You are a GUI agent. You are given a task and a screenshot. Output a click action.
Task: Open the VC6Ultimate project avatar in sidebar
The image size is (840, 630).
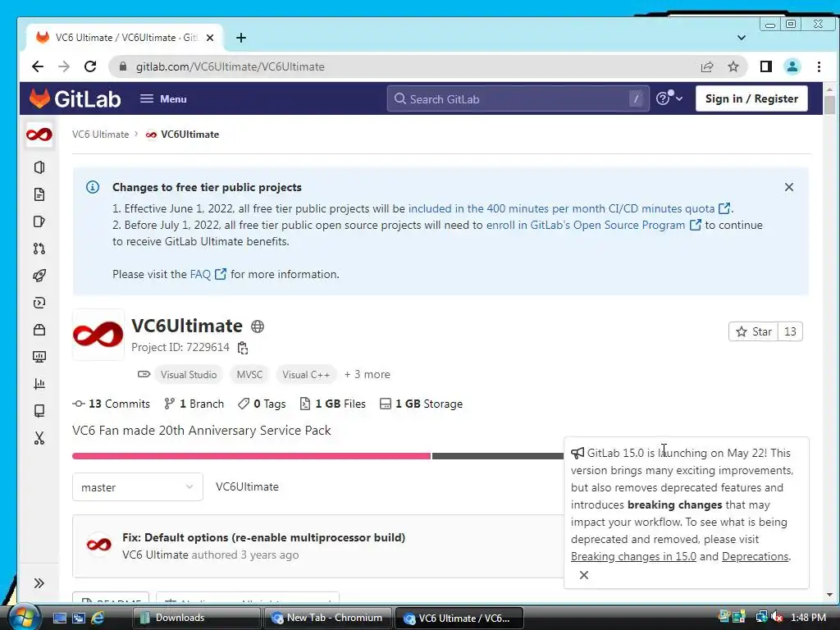pyautogui.click(x=39, y=135)
